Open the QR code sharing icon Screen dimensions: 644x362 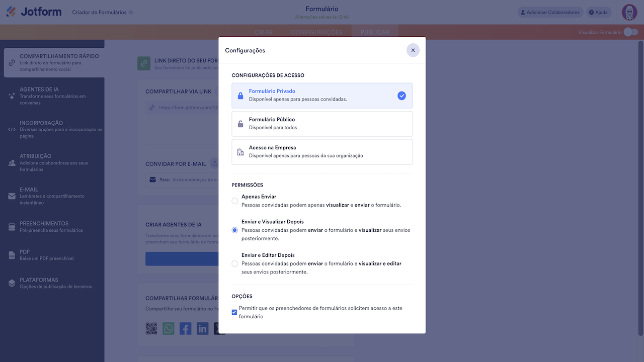click(151, 329)
